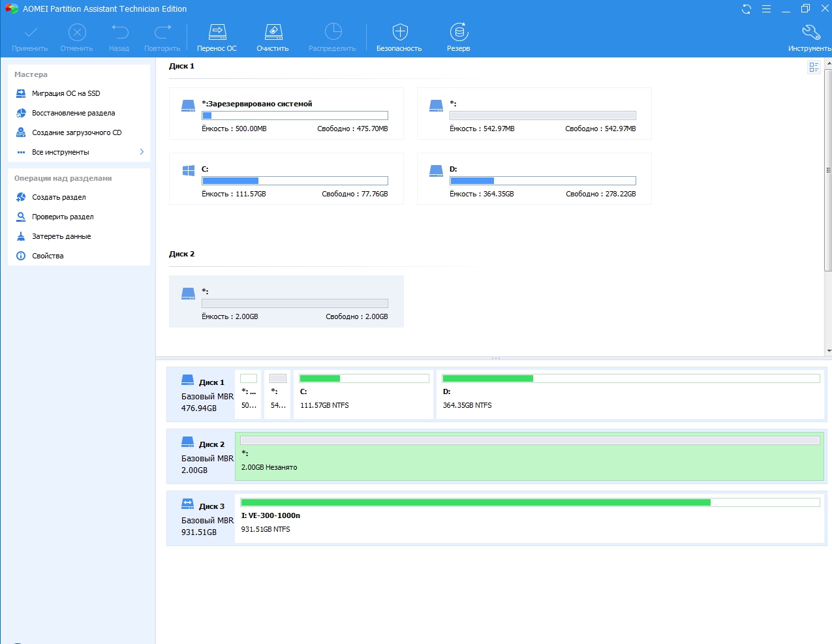This screenshot has width=832, height=644.
Task: Click Проверить раздел in sidebar
Action: 63,217
